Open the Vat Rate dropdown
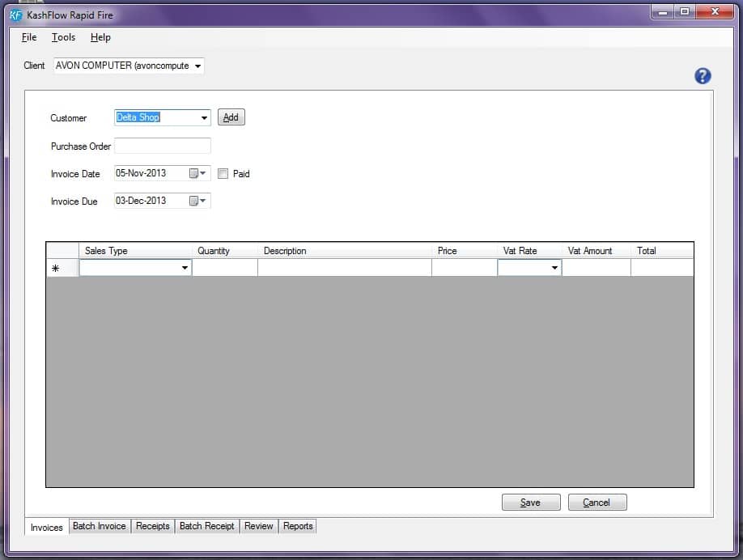 (x=554, y=268)
